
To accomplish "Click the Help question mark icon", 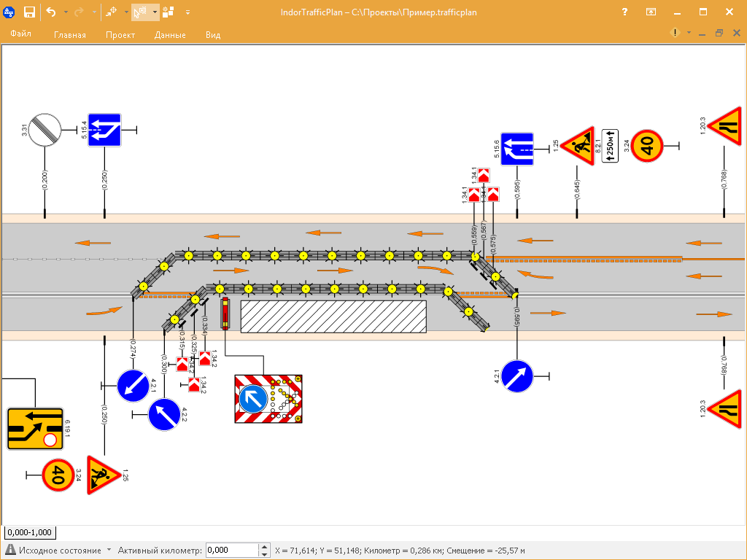I will click(624, 12).
